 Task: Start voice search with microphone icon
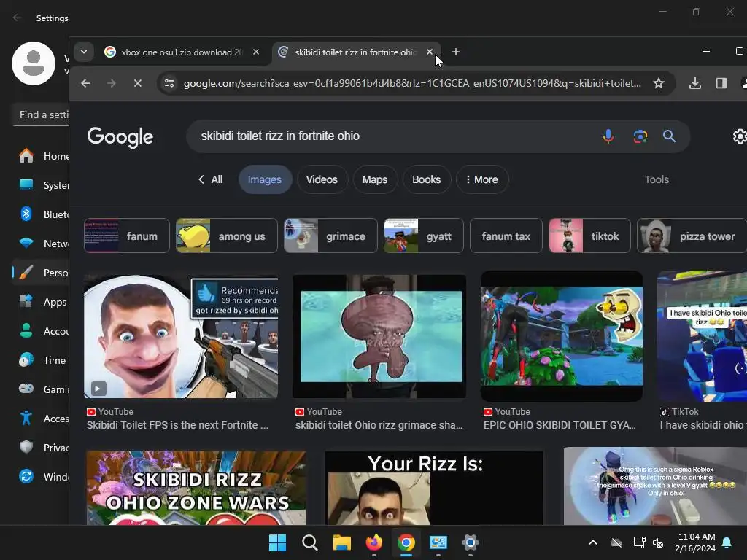tap(608, 136)
